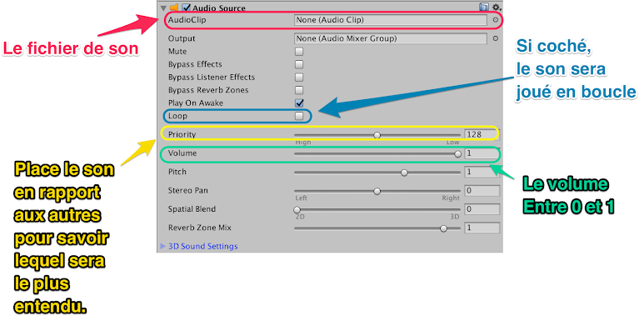Click the Reverb Zone Mix slider handle
This screenshot has height=321, width=644.
(x=443, y=228)
